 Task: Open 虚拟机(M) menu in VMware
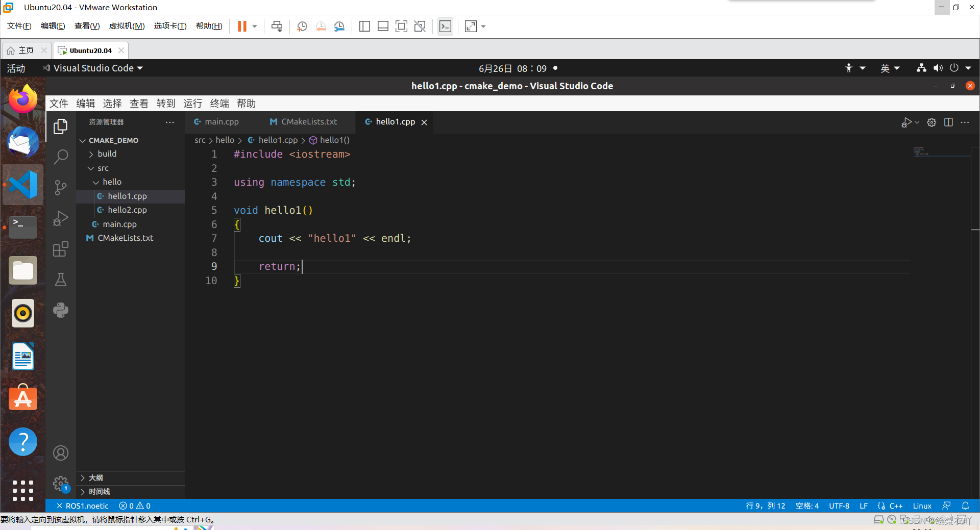pyautogui.click(x=127, y=26)
